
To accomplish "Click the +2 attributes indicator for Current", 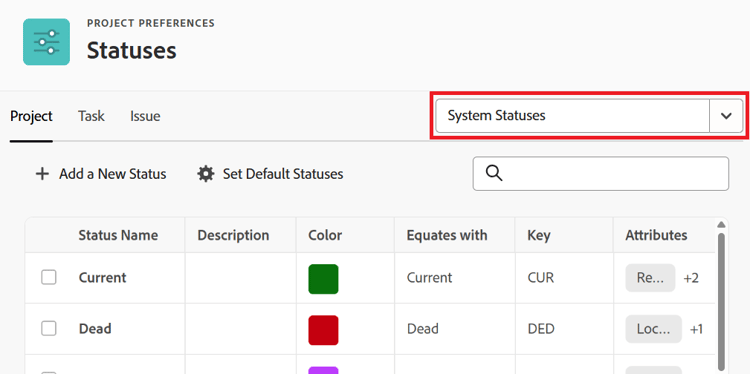I will (691, 278).
